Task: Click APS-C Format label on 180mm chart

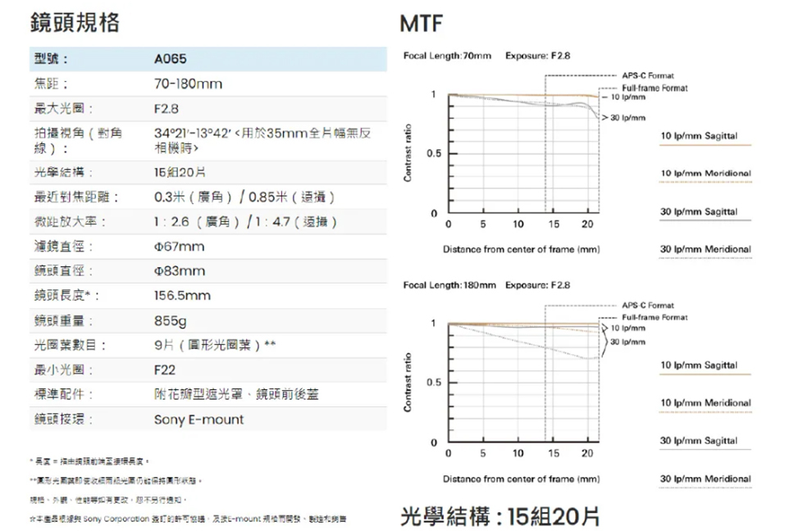Action: point(648,306)
